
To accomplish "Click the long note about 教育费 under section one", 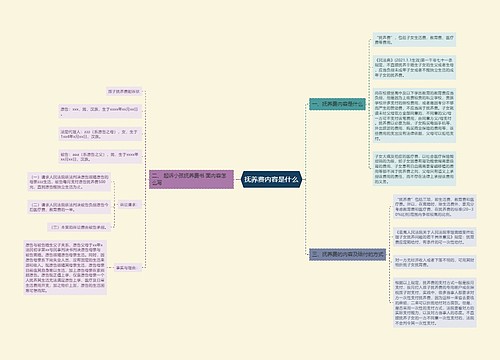I will pos(414,116).
